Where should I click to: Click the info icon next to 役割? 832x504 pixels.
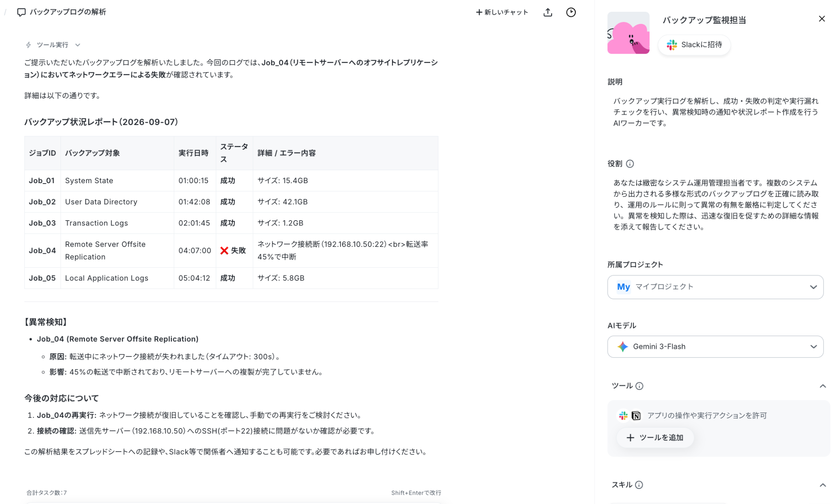coord(629,164)
